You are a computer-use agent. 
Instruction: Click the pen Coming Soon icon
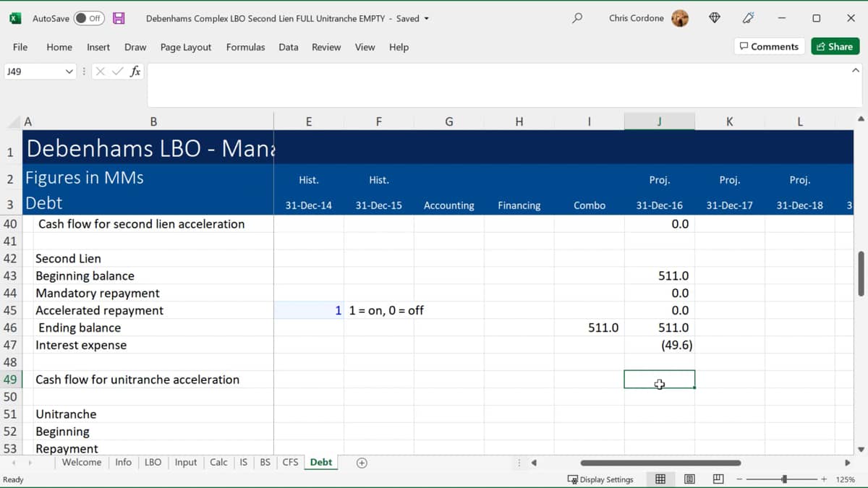pos(749,18)
